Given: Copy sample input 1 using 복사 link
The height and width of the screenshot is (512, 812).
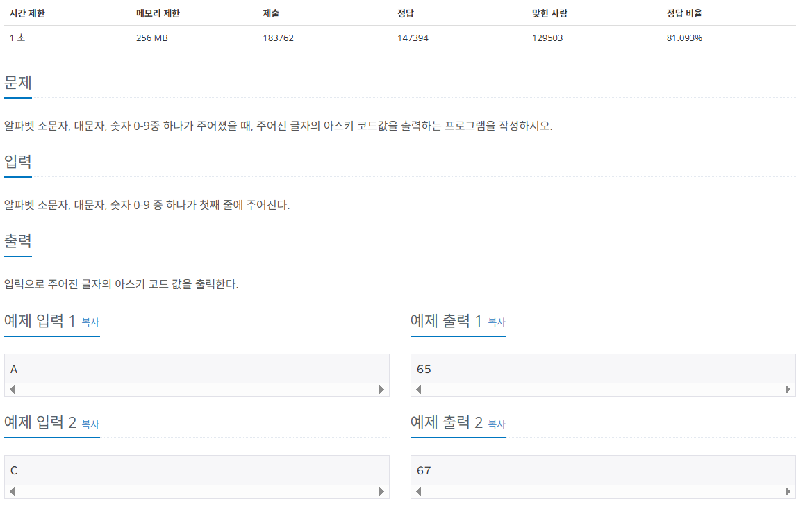Looking at the screenshot, I should [91, 322].
